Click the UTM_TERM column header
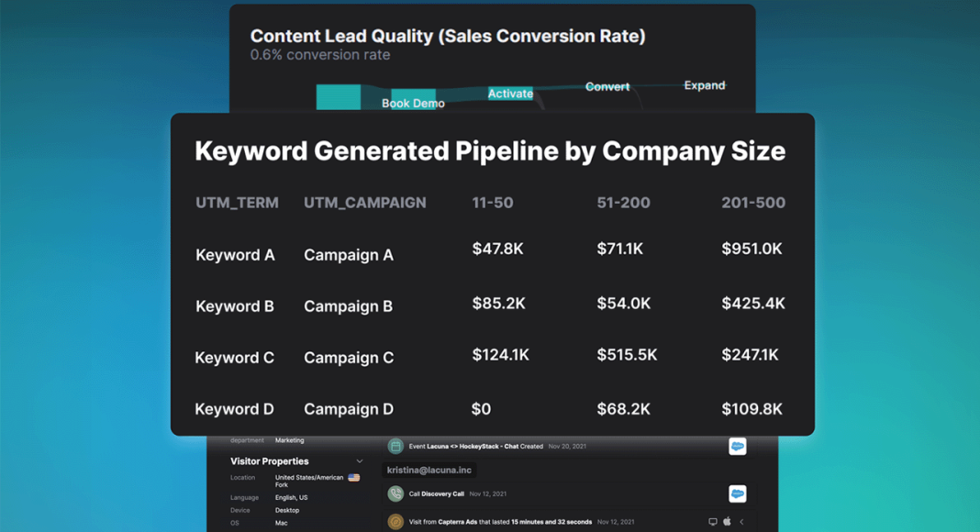This screenshot has width=980, height=532. pyautogui.click(x=237, y=203)
